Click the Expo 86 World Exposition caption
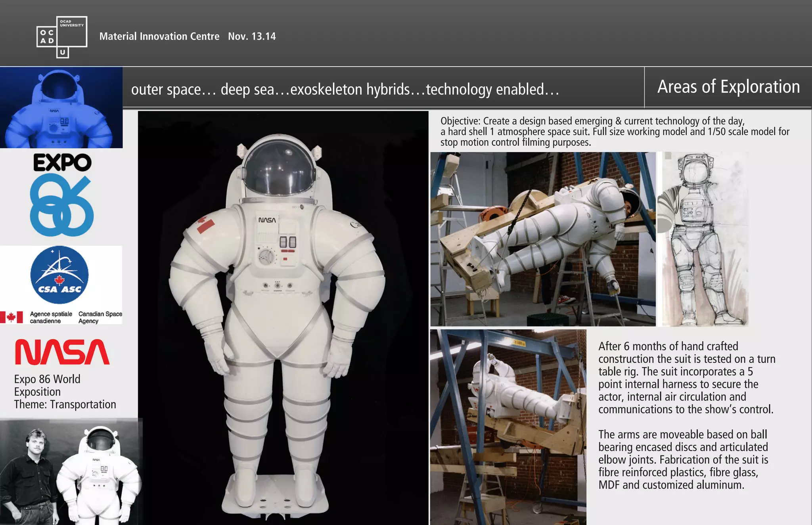Image resolution: width=812 pixels, height=525 pixels. click(65, 391)
